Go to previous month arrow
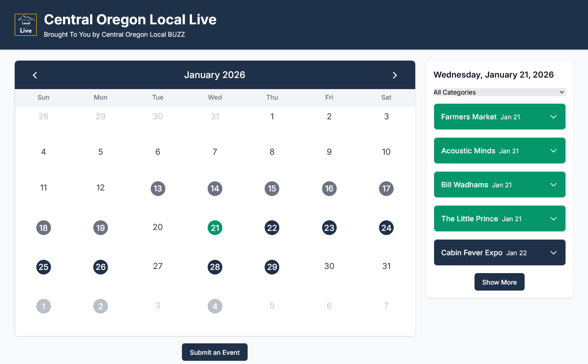Viewport: 588px width, 364px height. coord(35,75)
